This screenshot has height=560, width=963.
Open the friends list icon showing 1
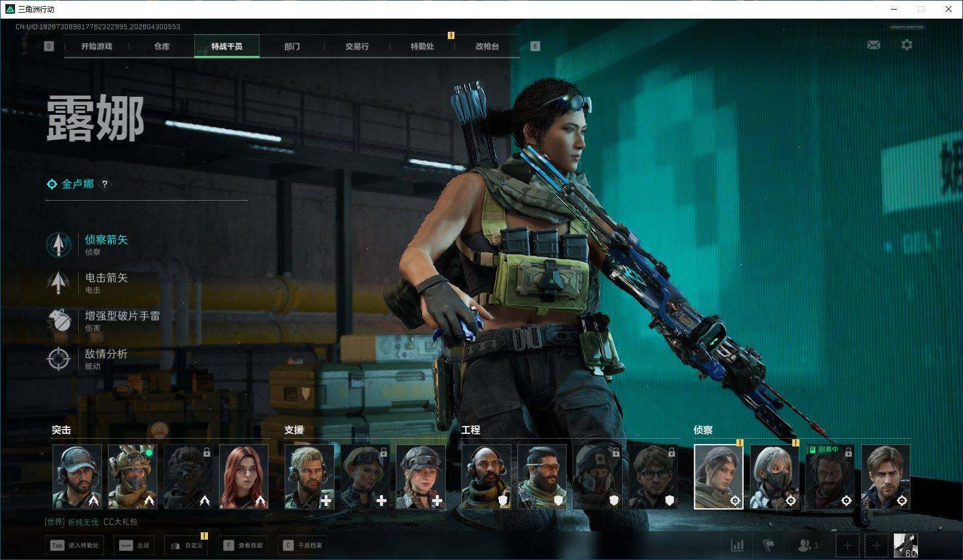[807, 546]
